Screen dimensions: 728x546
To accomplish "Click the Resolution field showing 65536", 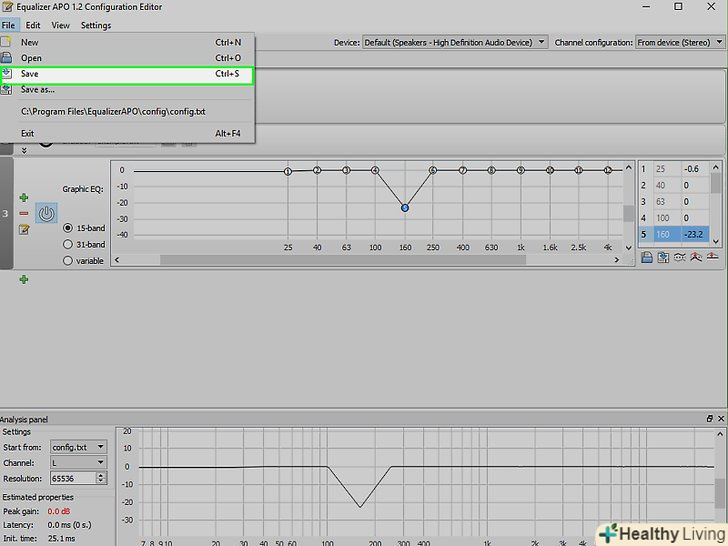I will pos(76,478).
